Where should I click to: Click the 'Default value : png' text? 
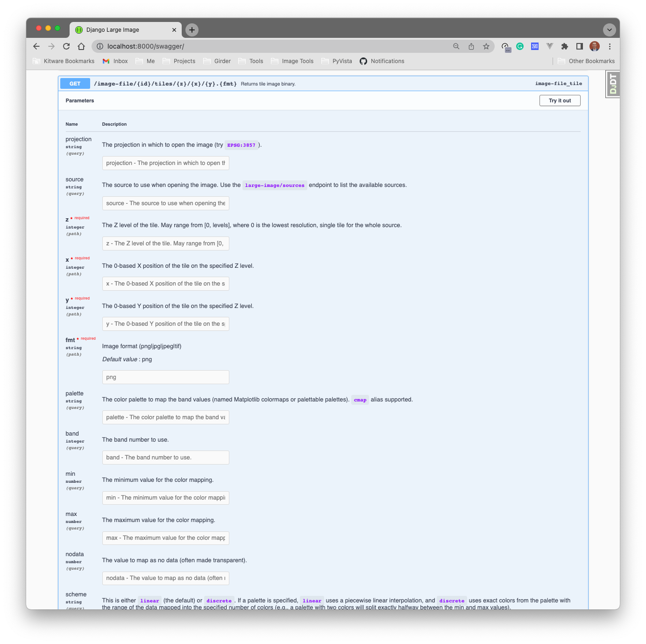[x=127, y=359]
